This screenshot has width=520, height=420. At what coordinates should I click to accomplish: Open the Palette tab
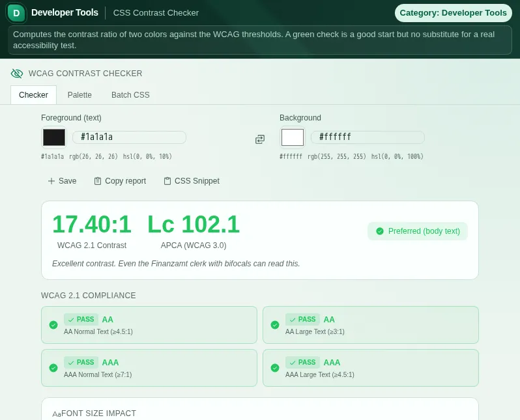pyautogui.click(x=79, y=95)
